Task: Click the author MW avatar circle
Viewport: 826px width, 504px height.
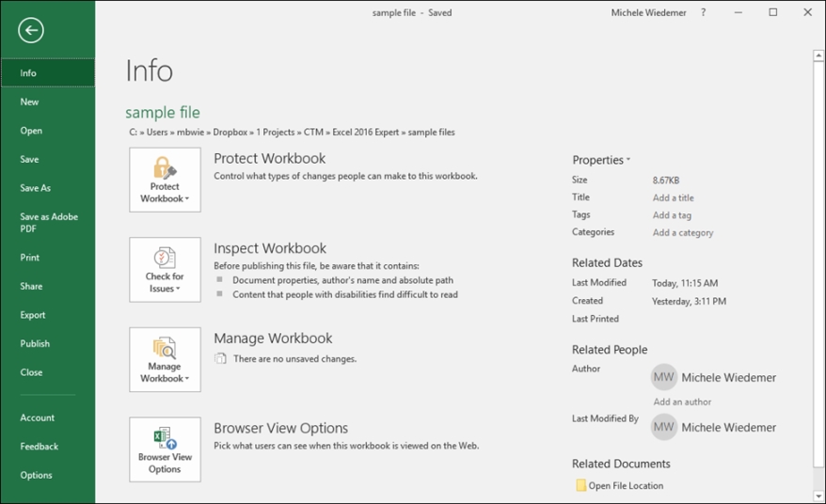Action: (x=664, y=377)
